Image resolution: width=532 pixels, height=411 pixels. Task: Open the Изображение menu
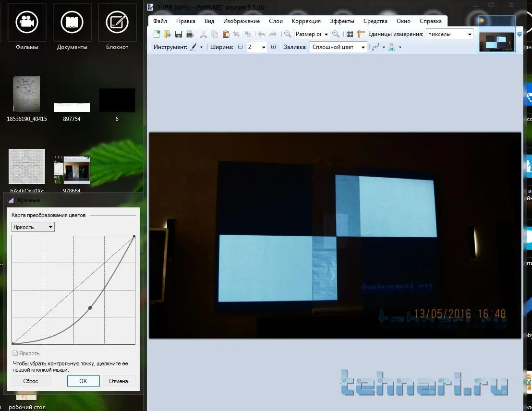tap(242, 21)
